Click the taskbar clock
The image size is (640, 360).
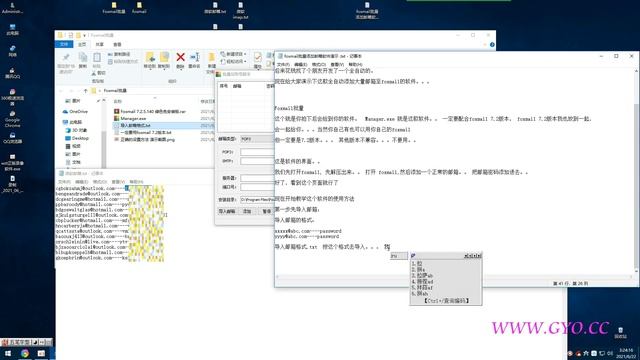(625, 353)
